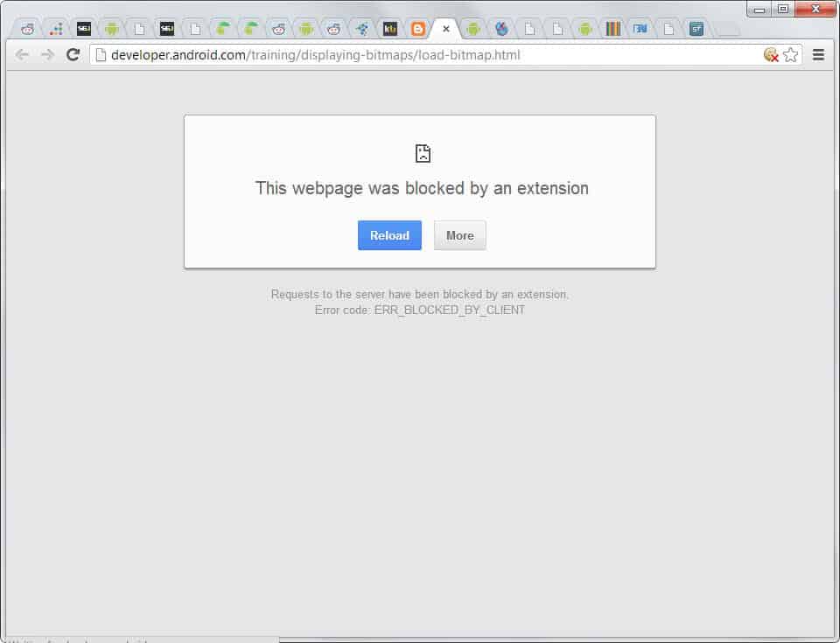
Task: Click the blue Reload button
Action: coord(389,235)
